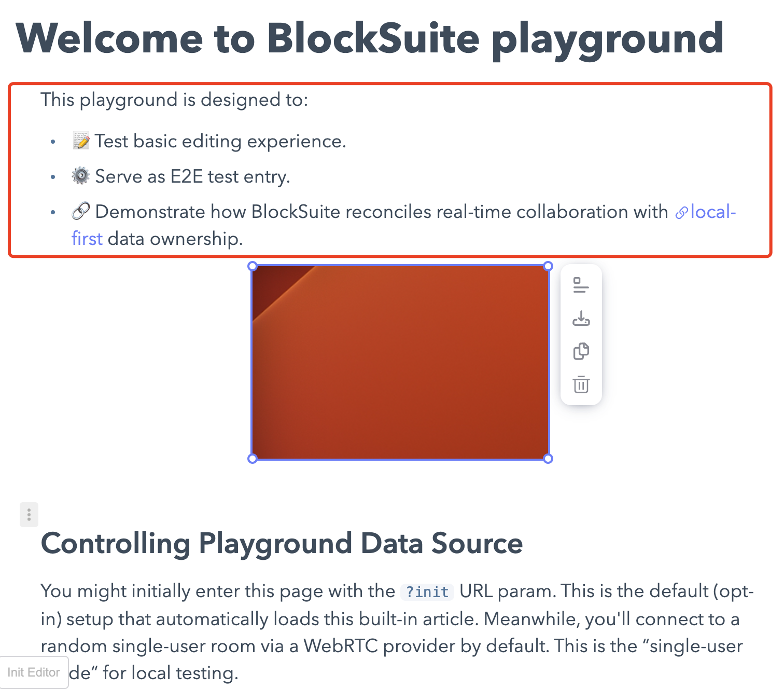Select the orange image thumbnail
Image resolution: width=784 pixels, height=689 pixels.
pyautogui.click(x=400, y=362)
